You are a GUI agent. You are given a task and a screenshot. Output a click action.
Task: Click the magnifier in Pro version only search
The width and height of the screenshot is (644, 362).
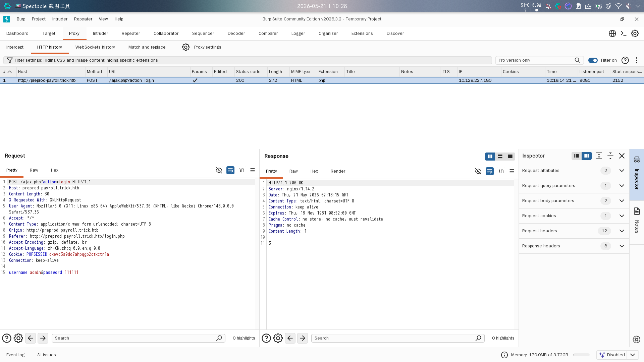pyautogui.click(x=577, y=60)
